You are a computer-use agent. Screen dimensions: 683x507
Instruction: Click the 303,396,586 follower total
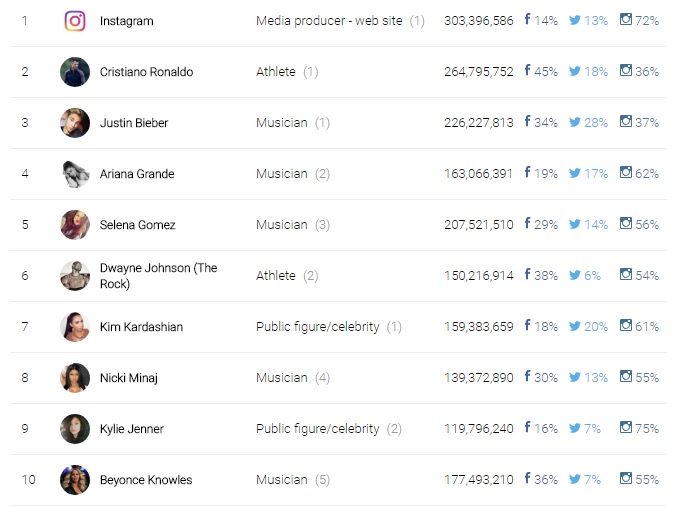(x=479, y=20)
